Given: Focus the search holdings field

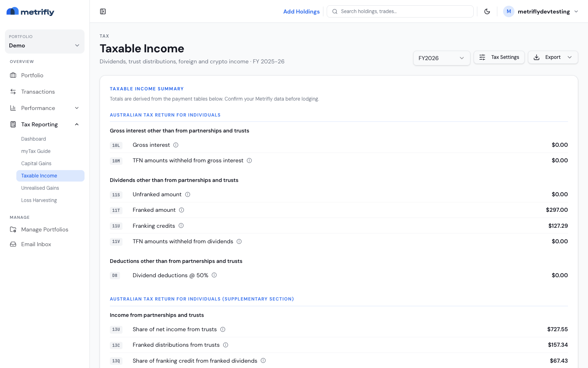Looking at the screenshot, I should (400, 11).
